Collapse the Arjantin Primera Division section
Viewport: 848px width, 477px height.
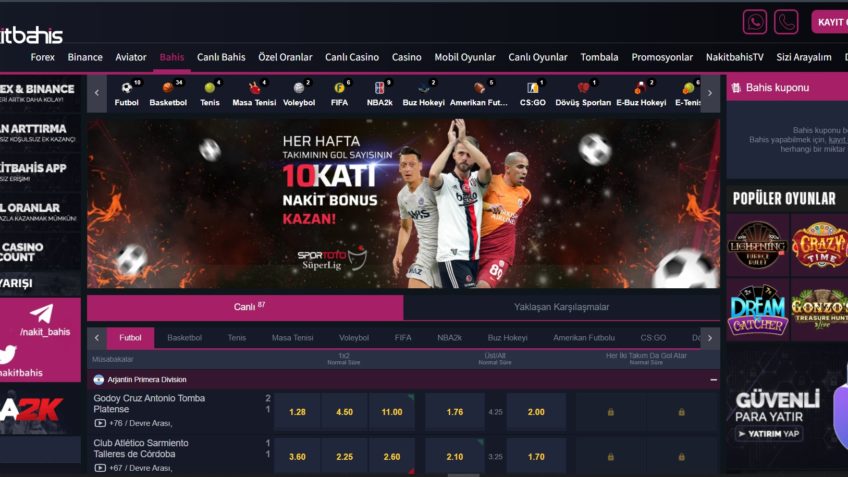pyautogui.click(x=713, y=380)
